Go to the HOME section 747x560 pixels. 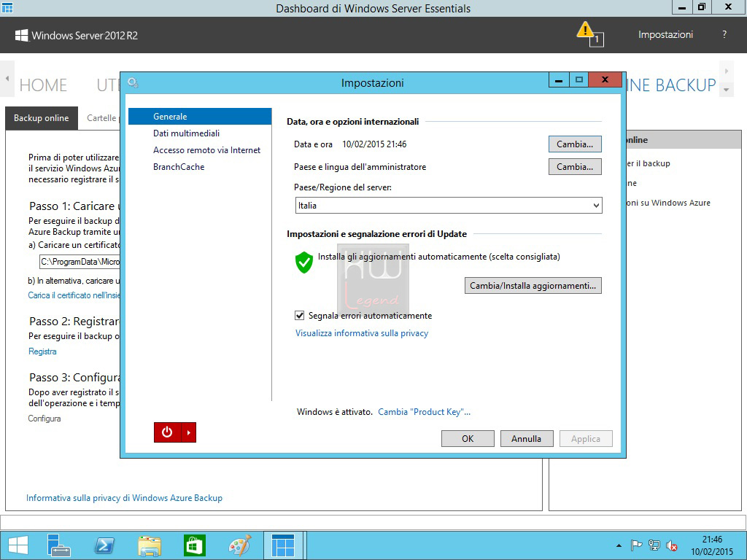pyautogui.click(x=43, y=85)
